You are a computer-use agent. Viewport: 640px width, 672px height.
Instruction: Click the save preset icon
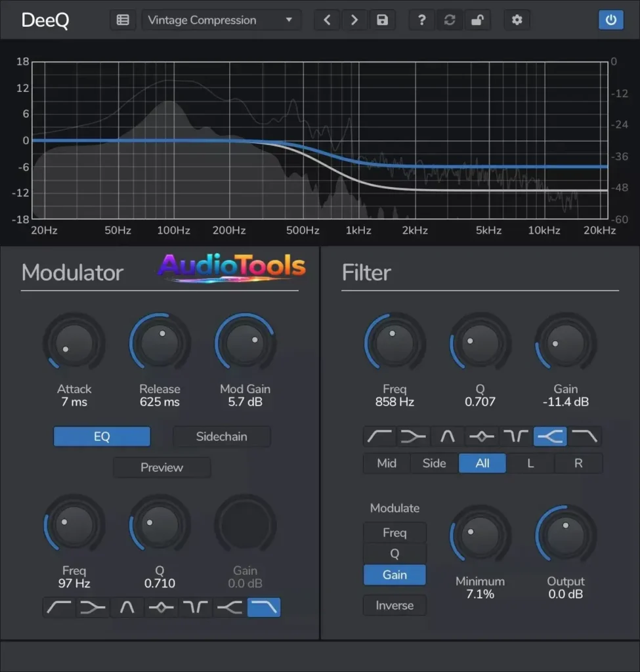click(383, 20)
